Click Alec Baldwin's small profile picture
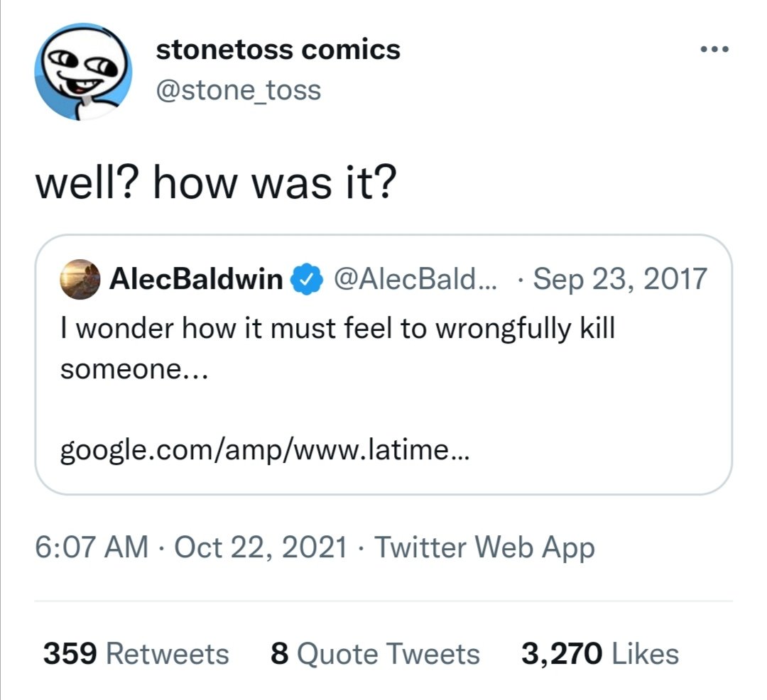The image size is (767, 700). (x=80, y=278)
